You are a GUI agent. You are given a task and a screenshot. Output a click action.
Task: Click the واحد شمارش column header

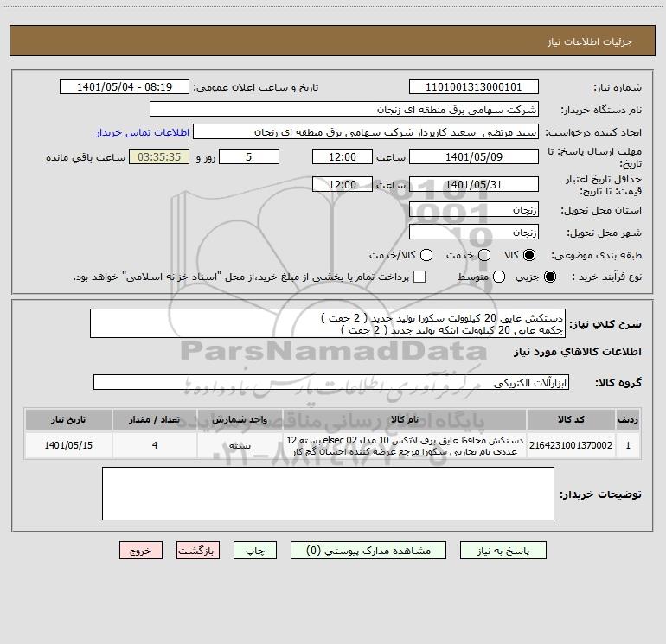240,419
